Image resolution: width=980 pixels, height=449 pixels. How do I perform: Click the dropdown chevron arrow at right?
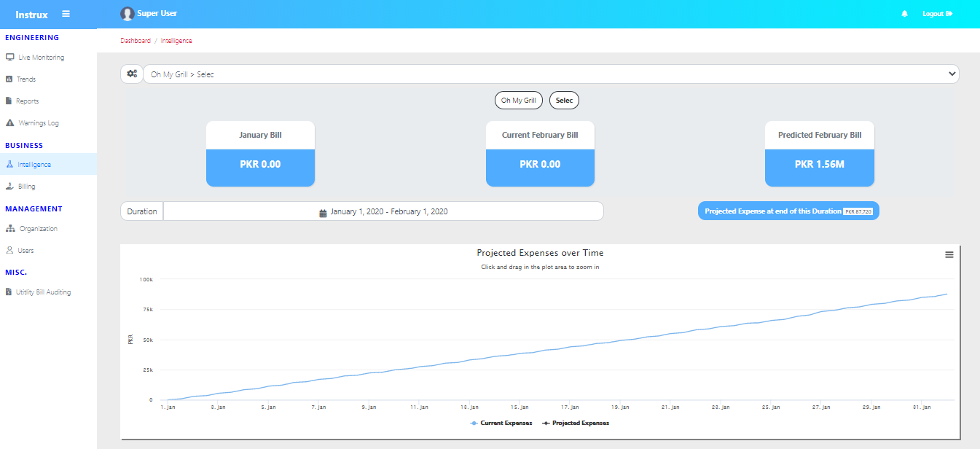[x=951, y=74]
